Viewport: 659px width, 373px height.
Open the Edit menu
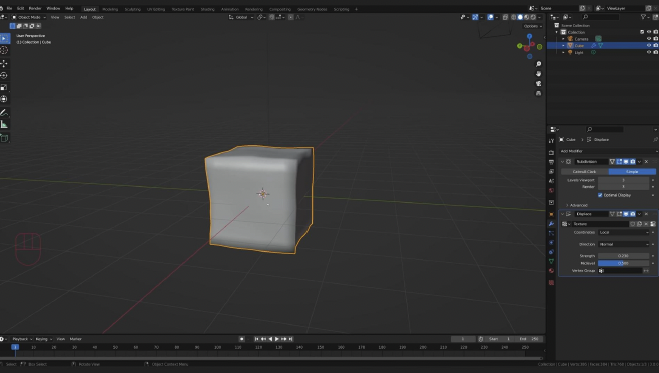pos(20,8)
